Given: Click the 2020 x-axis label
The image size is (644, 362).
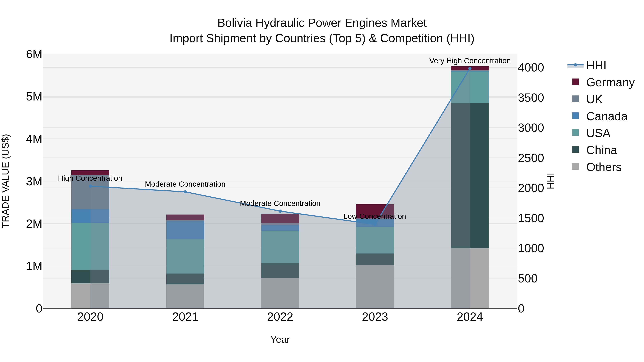Looking at the screenshot, I should click(91, 317).
